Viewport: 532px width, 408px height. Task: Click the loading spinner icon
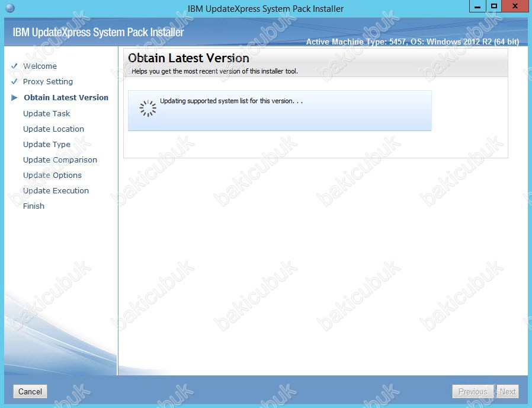point(148,109)
